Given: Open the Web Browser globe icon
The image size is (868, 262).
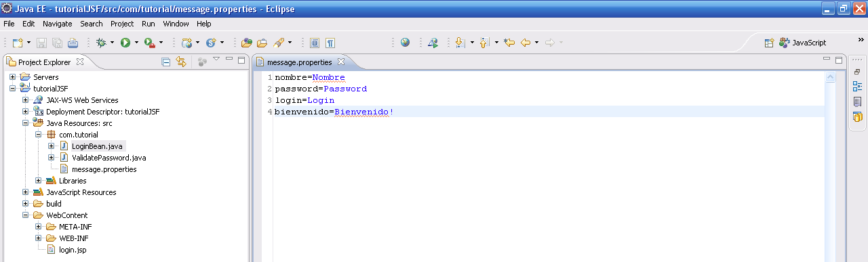Looking at the screenshot, I should [x=405, y=43].
